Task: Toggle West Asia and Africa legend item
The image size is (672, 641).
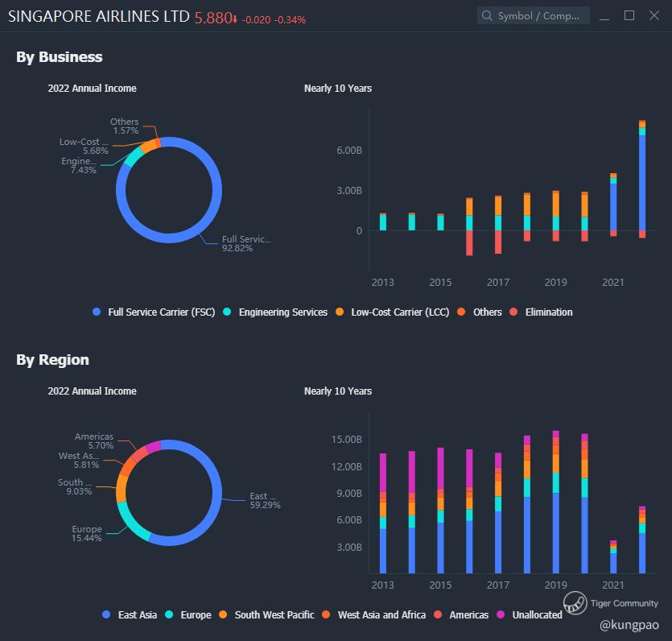Action: [x=374, y=615]
